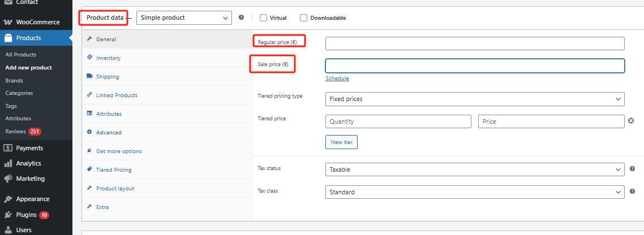Click help icon beside Tax class
Viewport: 644px width, 235px height.
pos(633,191)
